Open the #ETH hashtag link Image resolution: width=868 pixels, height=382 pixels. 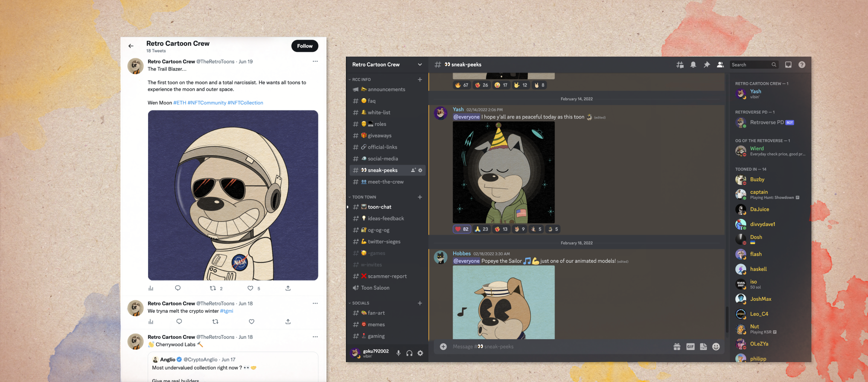pyautogui.click(x=180, y=103)
